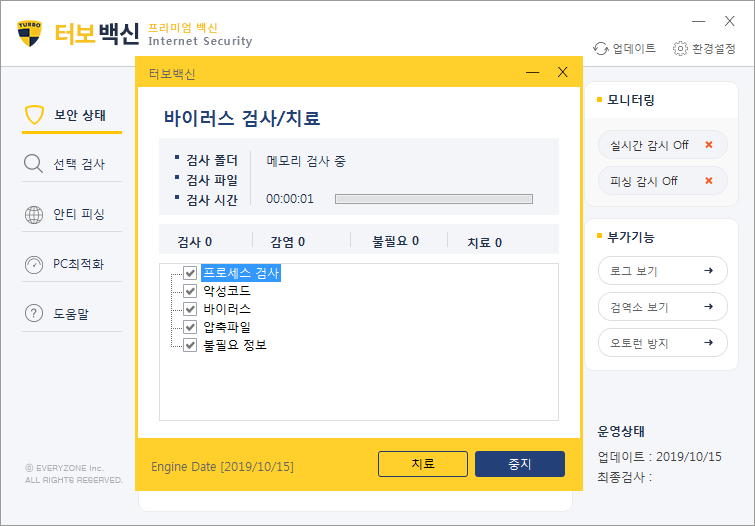Uncheck the 프로세스 검사 checkbox
This screenshot has height=526, width=755.
190,273
